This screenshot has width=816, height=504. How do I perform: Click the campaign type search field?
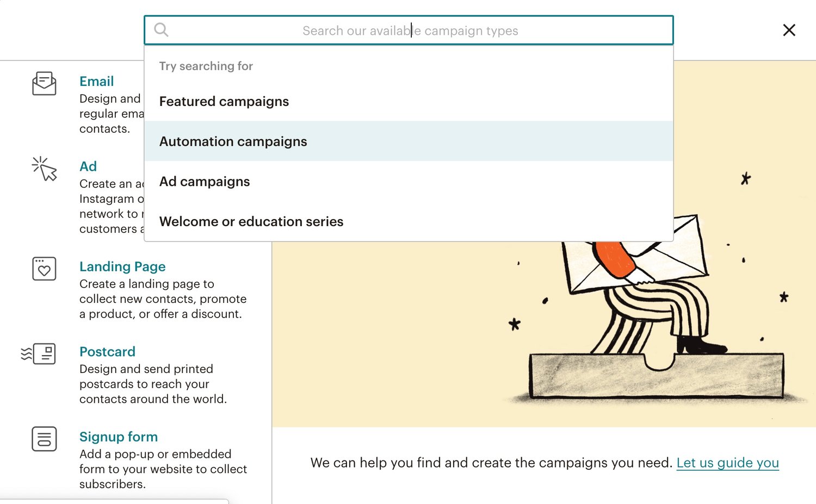(x=408, y=30)
